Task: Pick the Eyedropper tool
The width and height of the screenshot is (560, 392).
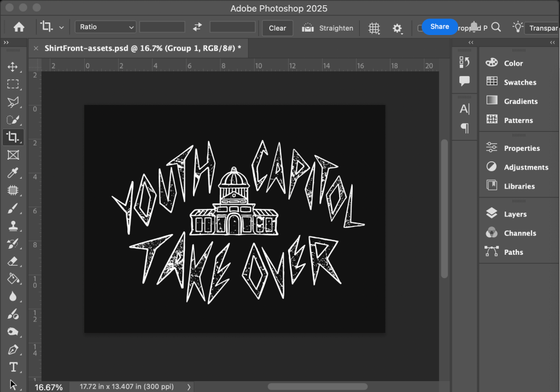Action: 12,173
